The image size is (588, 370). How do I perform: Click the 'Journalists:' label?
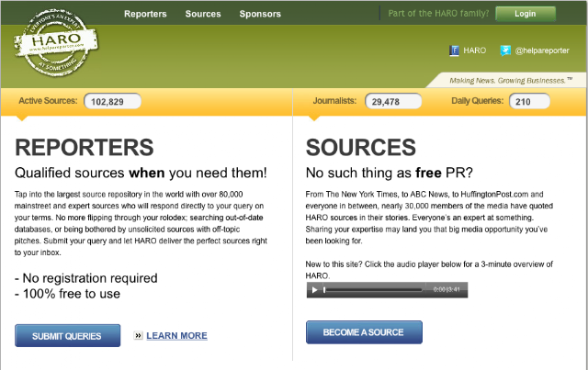[x=334, y=101]
